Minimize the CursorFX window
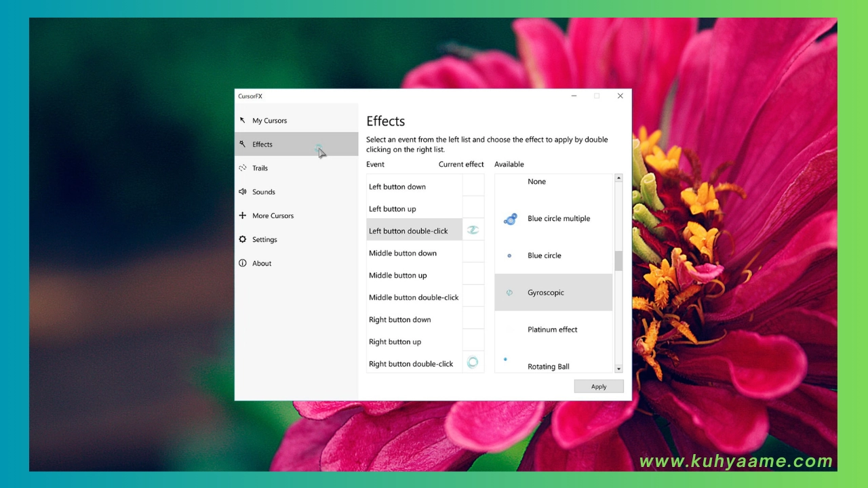This screenshot has height=488, width=868. [574, 96]
